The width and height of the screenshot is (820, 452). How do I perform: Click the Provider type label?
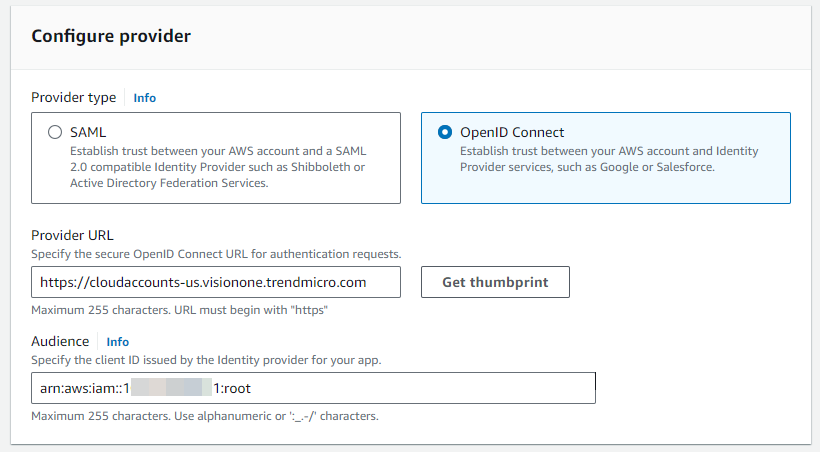[x=73, y=98]
